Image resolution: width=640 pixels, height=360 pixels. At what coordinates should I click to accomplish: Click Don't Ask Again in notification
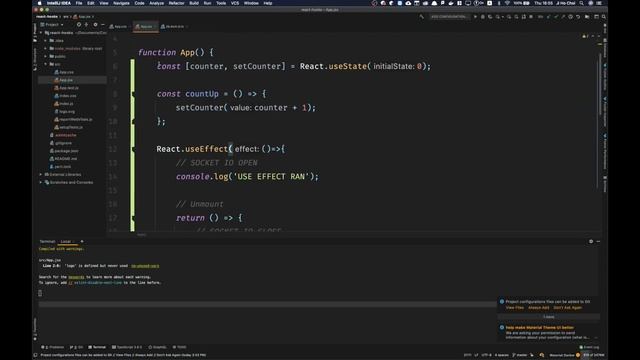(x=567, y=307)
